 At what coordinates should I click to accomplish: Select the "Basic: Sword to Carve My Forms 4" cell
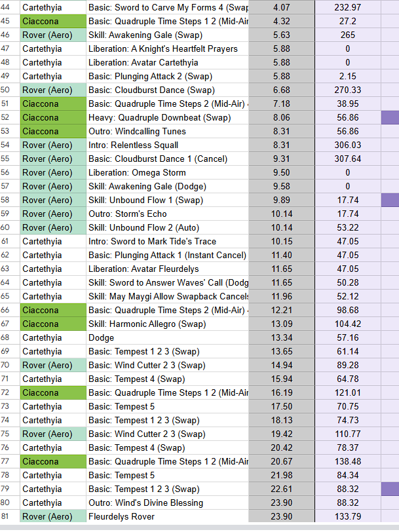168,7
